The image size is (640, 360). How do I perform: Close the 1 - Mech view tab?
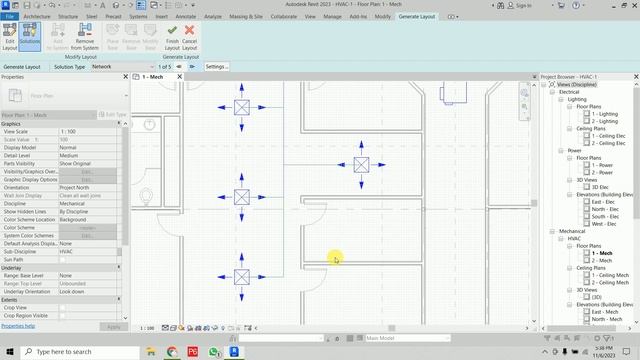(x=179, y=77)
